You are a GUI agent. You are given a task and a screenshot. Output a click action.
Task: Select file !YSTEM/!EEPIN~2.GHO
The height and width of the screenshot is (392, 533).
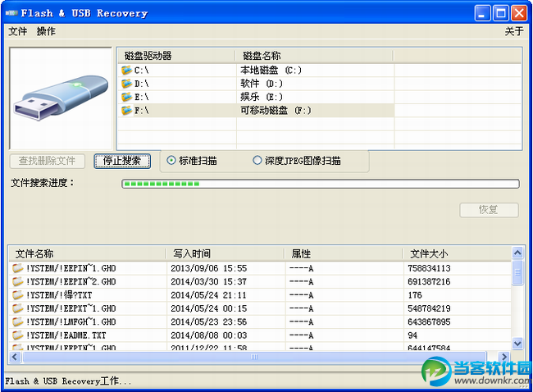tap(71, 281)
